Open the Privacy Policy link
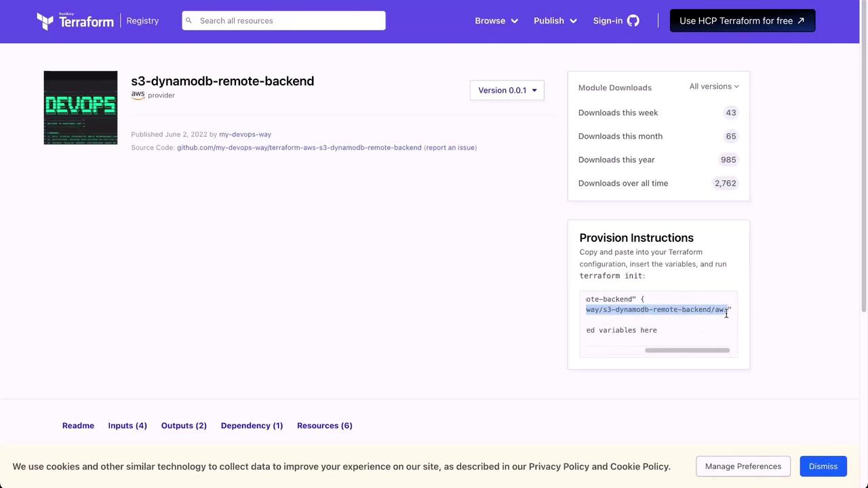This screenshot has height=488, width=868. coord(559,466)
